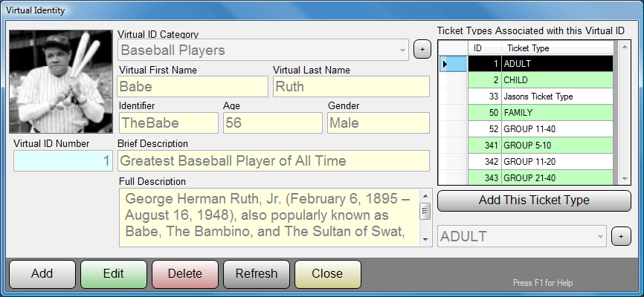
Task: Click the red Delete button
Action: point(185,274)
